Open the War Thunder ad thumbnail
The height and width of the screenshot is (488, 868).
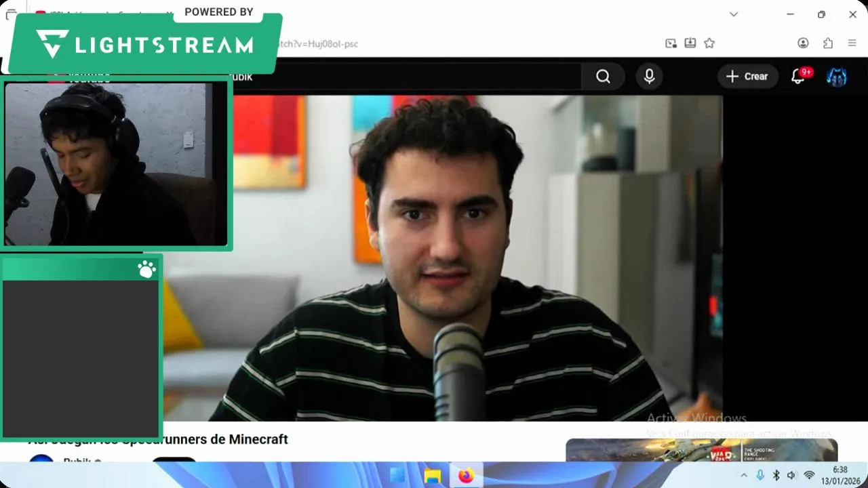point(702,450)
